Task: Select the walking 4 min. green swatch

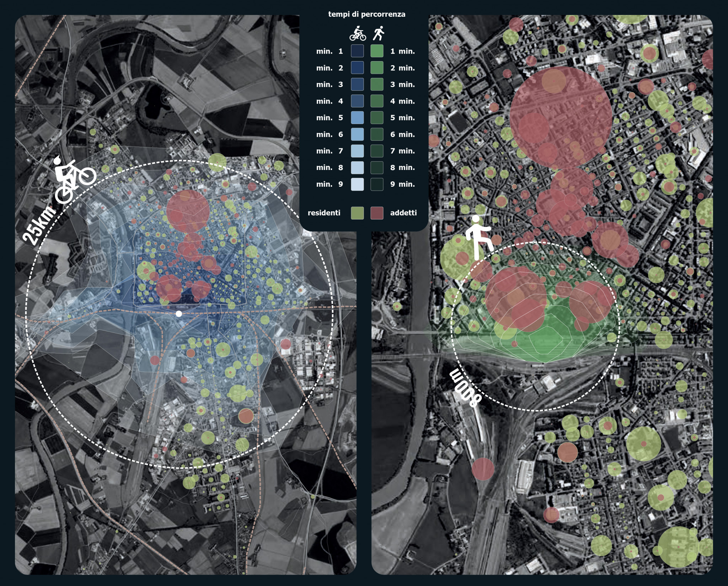Action: click(377, 101)
